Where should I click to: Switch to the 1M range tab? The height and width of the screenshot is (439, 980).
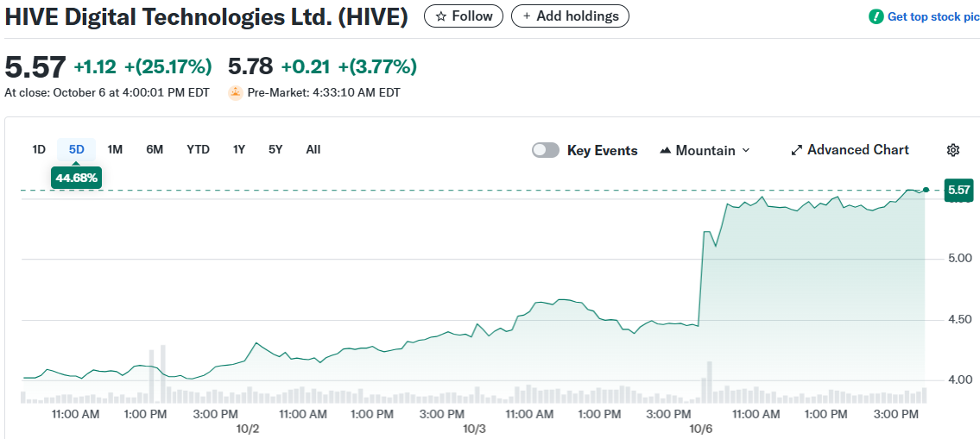tap(115, 149)
